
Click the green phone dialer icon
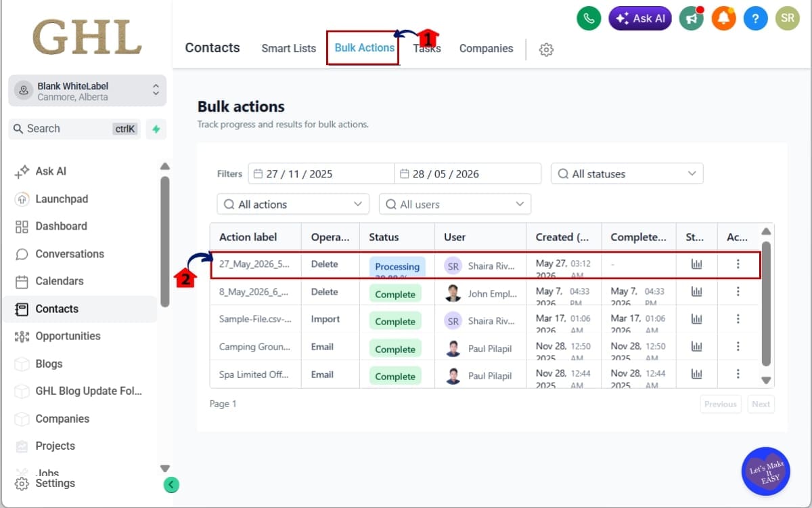pyautogui.click(x=589, y=18)
